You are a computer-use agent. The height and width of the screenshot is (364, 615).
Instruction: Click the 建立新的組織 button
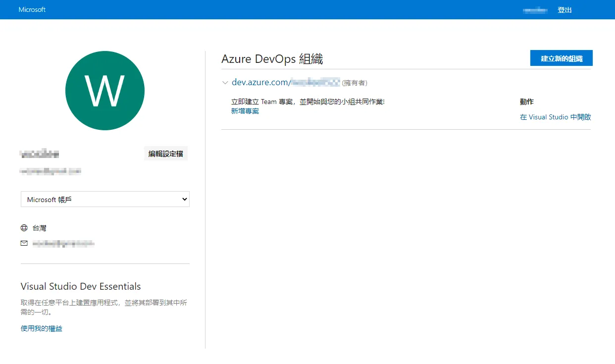pyautogui.click(x=561, y=58)
